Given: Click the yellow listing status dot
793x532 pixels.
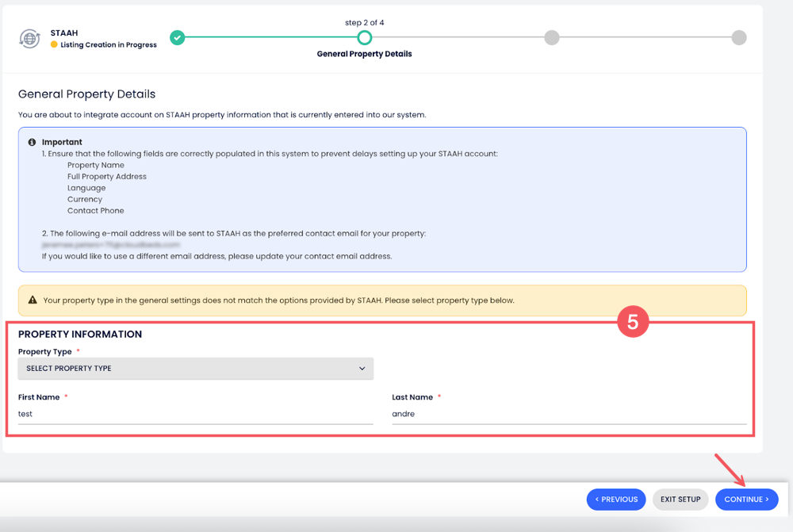Looking at the screenshot, I should point(54,45).
